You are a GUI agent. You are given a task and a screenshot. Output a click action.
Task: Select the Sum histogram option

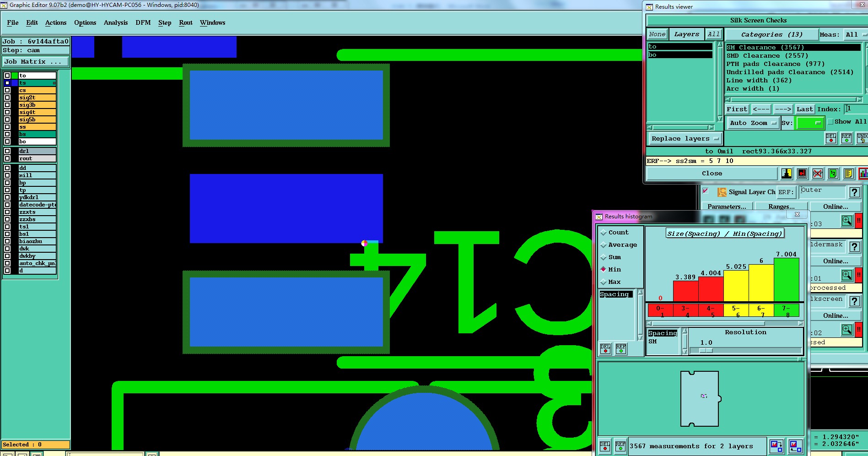pyautogui.click(x=611, y=257)
